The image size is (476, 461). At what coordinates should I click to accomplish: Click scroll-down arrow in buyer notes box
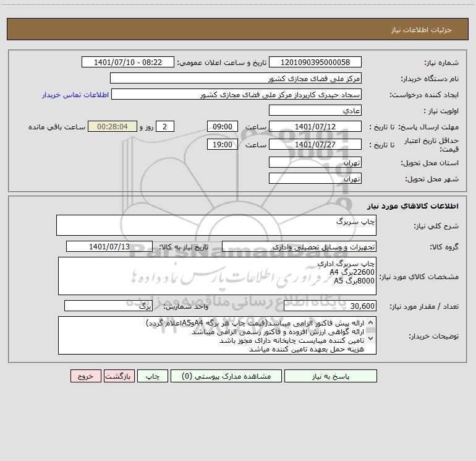coord(370,338)
